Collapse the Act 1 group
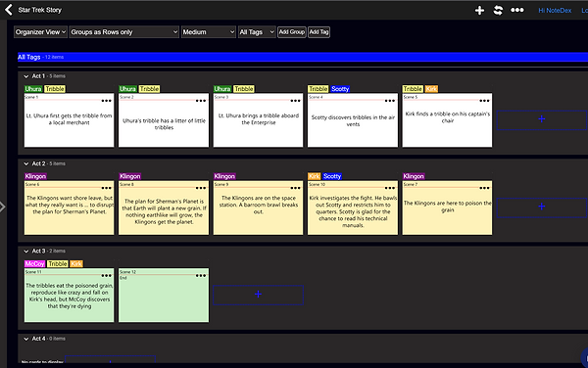 [25, 76]
